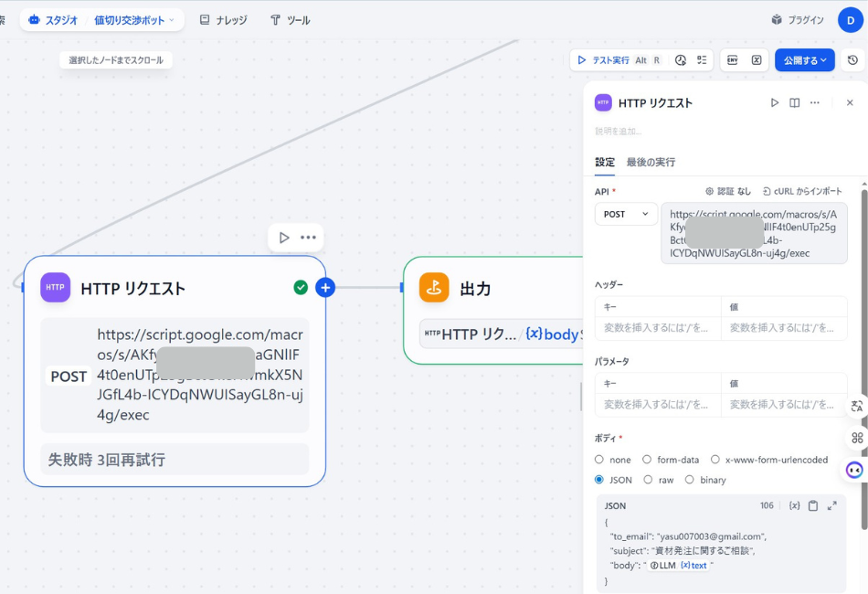This screenshot has height=594, width=868.
Task: Open the checklist icon in the toolbar
Action: (702, 60)
